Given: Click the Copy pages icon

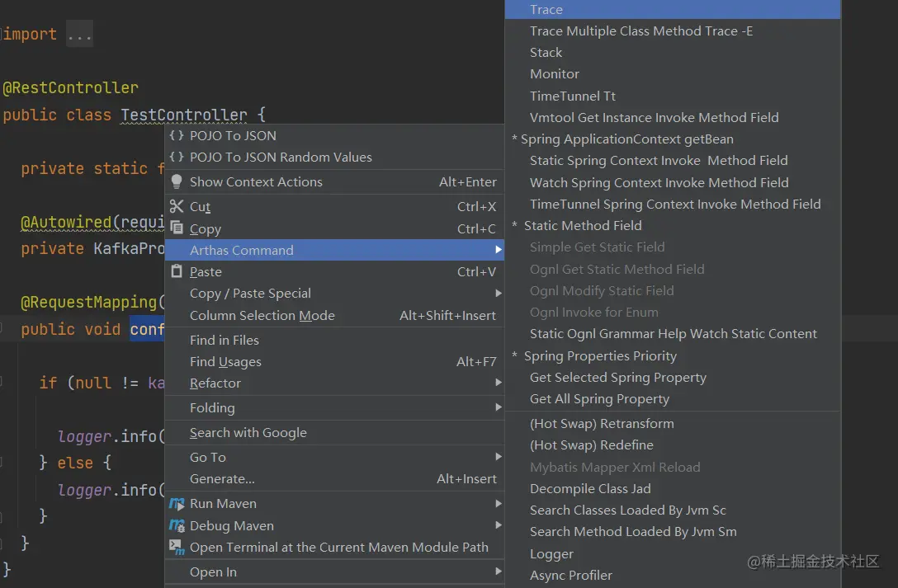Looking at the screenshot, I should 177,228.
